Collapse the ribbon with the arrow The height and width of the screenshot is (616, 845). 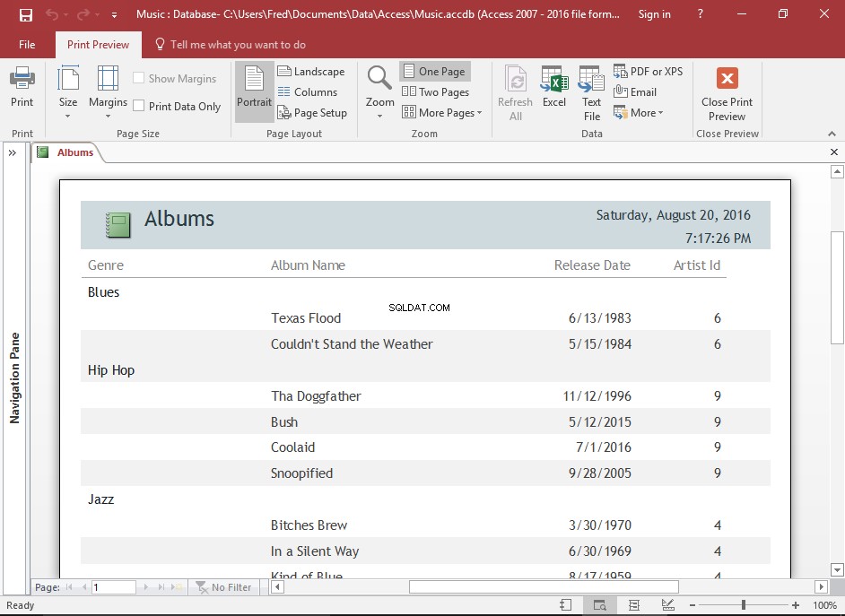click(832, 134)
